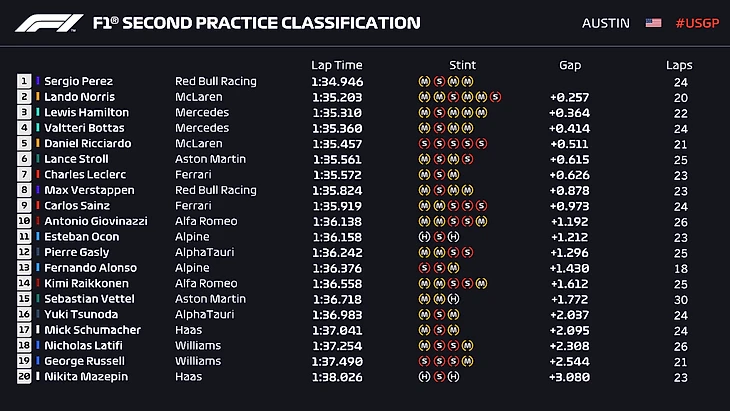Click the Gap column header
This screenshot has height=411, width=730.
coord(570,64)
